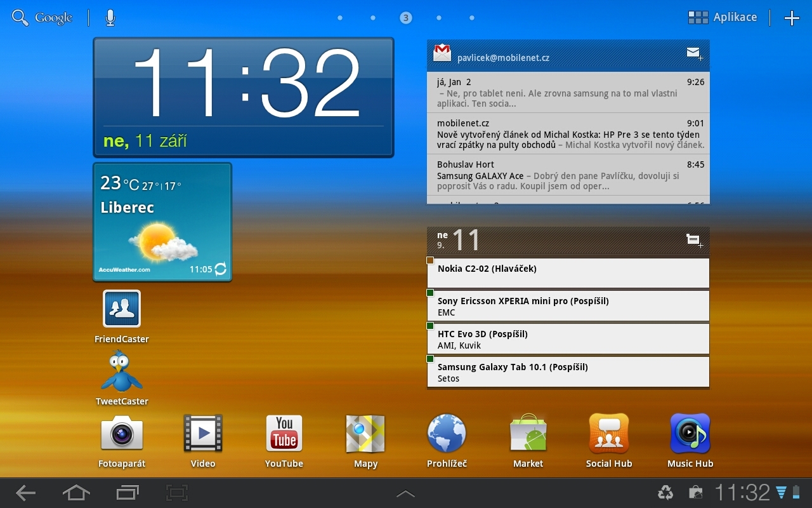Open Mapy from the dock
Image resolution: width=812 pixels, height=508 pixels.
365,435
